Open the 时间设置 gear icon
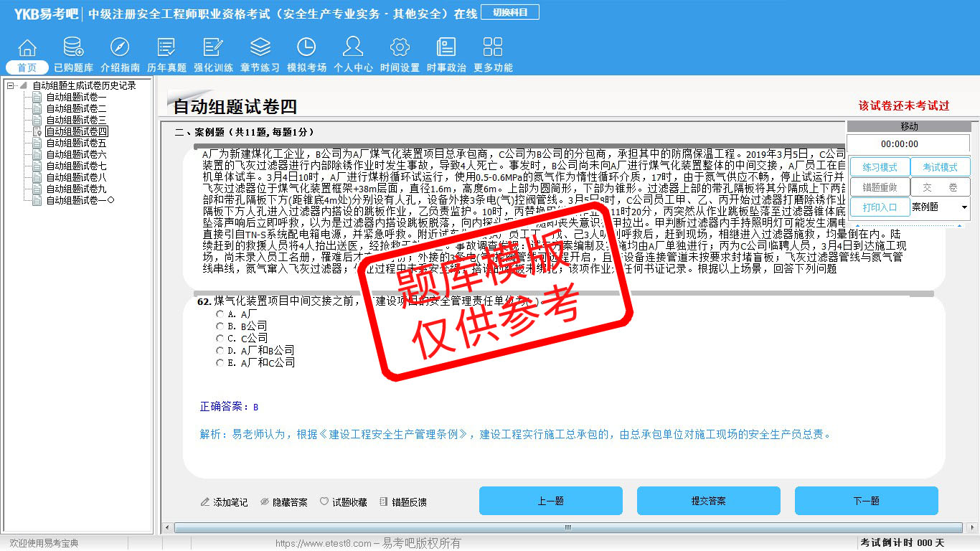Image resolution: width=980 pixels, height=551 pixels. 400,47
